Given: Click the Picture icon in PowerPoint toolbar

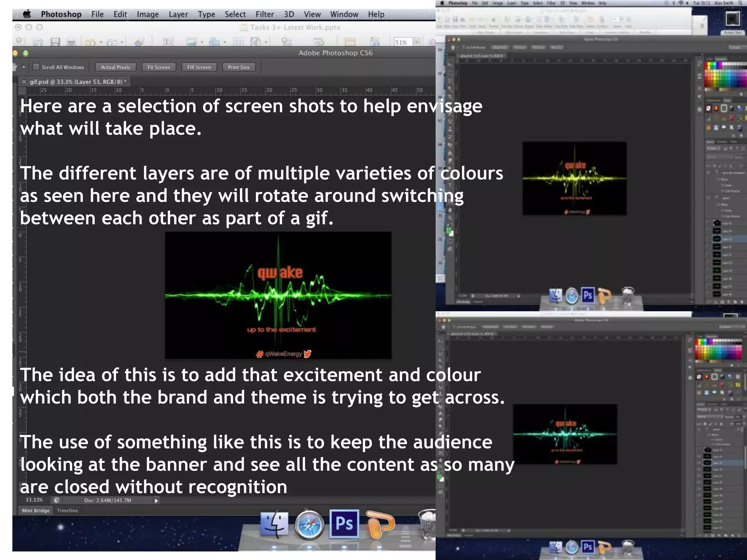Looking at the screenshot, I should pyautogui.click(x=191, y=42).
